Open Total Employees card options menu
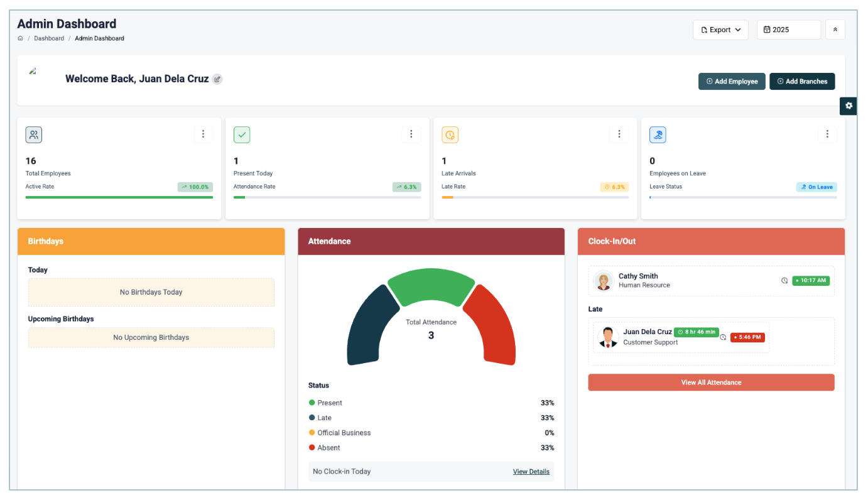The height and width of the screenshot is (500, 868). (203, 134)
